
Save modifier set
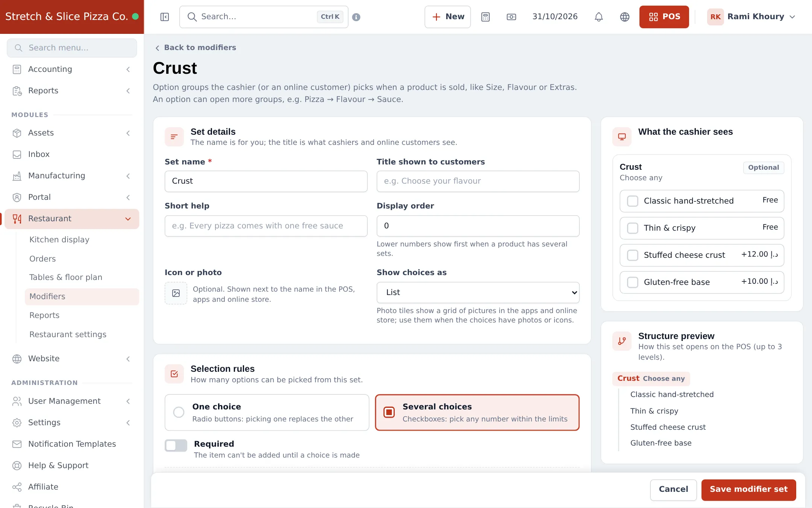tap(748, 489)
